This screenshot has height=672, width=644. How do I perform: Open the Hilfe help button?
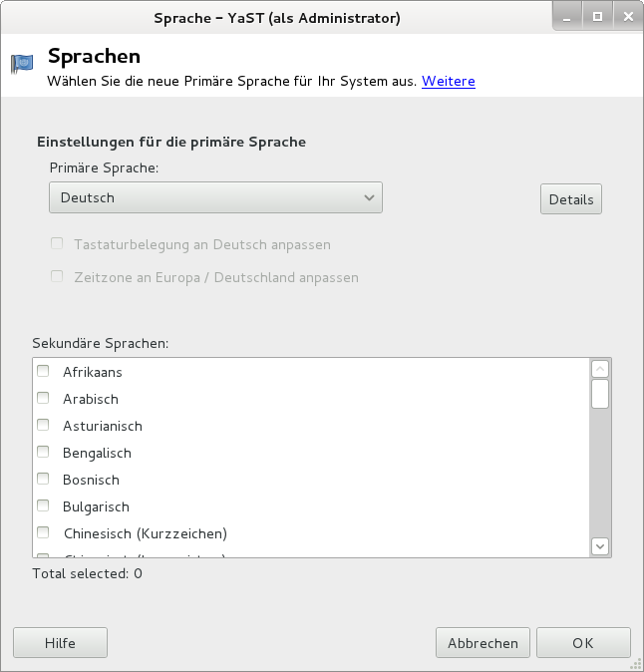[60, 643]
